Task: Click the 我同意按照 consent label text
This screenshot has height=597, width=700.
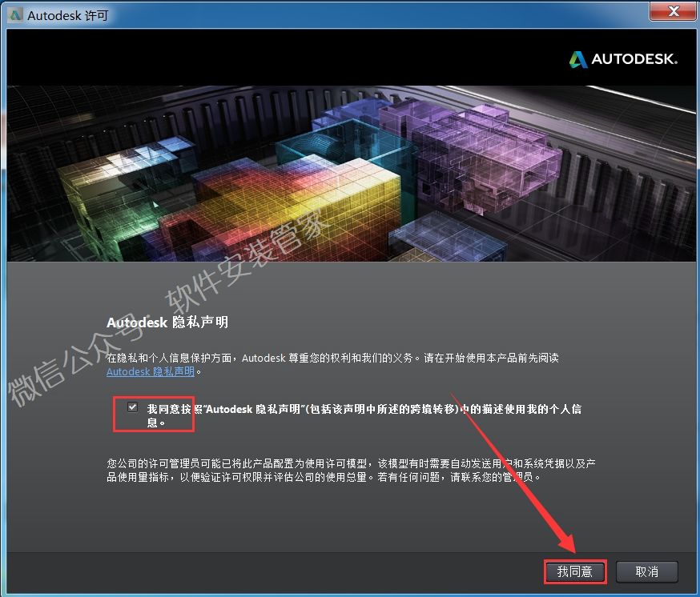Action: pyautogui.click(x=364, y=409)
